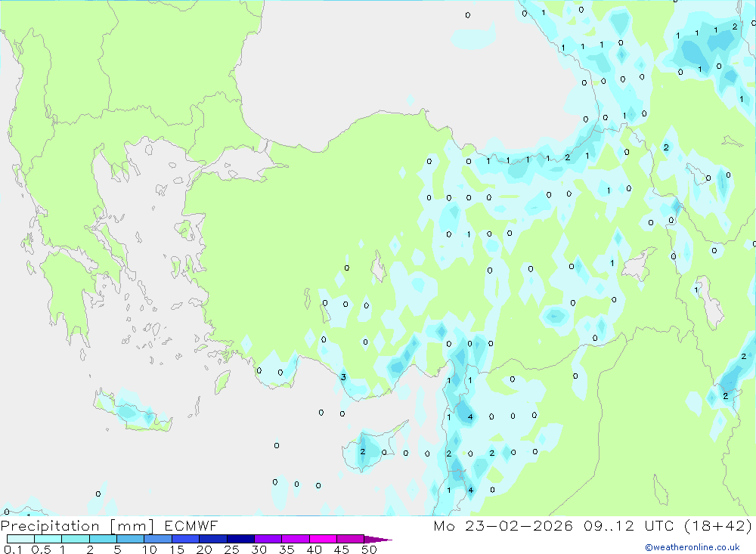Click the 20–25 mm dark blue swatch
The image size is (756, 554).
point(213,539)
